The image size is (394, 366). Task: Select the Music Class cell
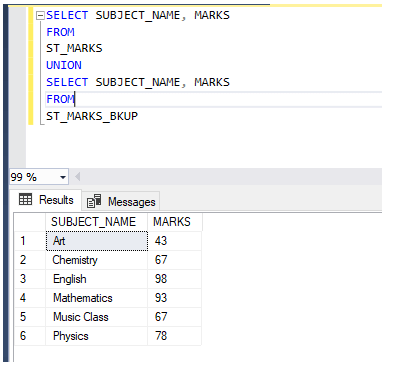pyautogui.click(x=97, y=317)
